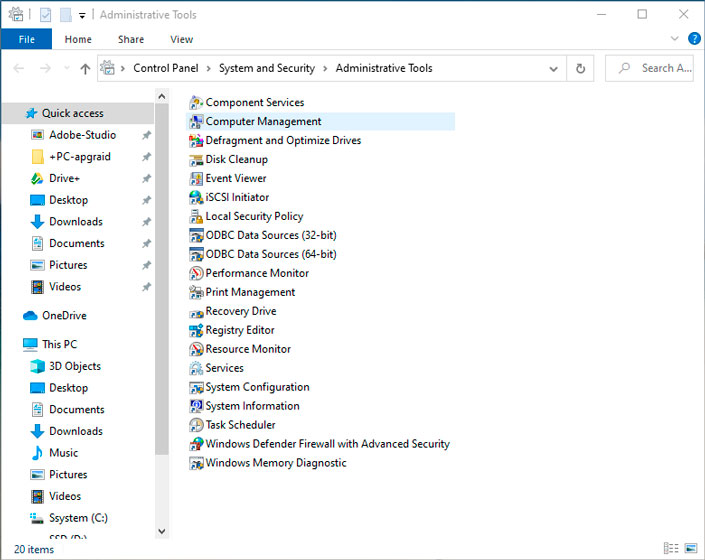Click the Local Security Policy icon
705x560 pixels.
coord(196,216)
